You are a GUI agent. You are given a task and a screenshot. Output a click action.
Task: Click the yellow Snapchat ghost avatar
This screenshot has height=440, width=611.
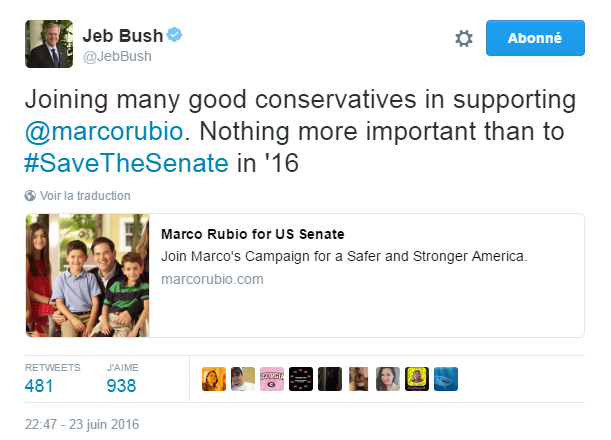(x=418, y=379)
